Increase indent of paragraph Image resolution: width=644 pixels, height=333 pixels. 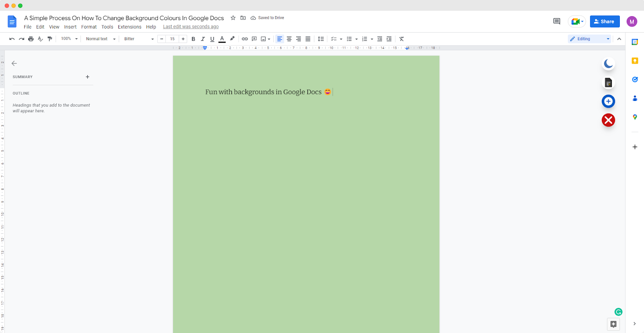[389, 39]
